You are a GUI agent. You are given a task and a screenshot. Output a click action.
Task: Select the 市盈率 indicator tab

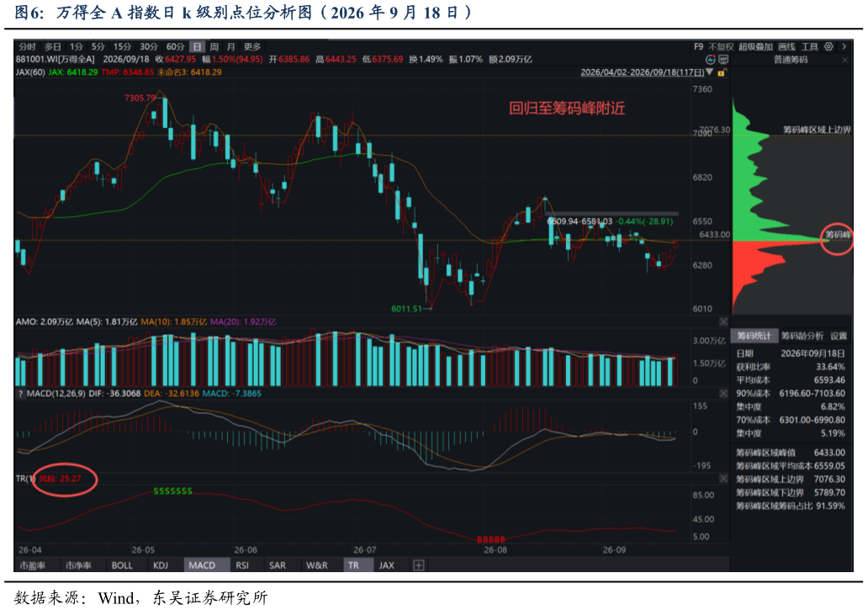pos(33,565)
